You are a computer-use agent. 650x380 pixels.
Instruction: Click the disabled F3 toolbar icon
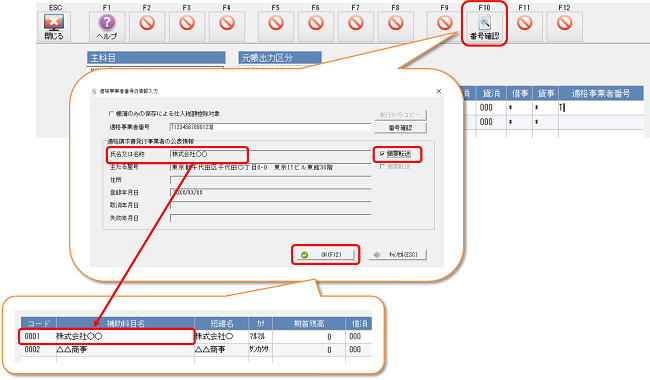(x=187, y=27)
